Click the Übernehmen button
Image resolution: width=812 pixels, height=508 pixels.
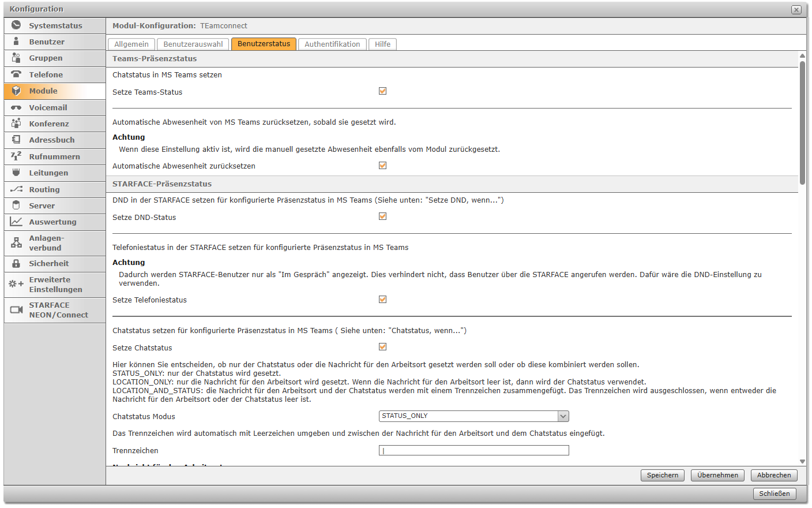pos(717,475)
